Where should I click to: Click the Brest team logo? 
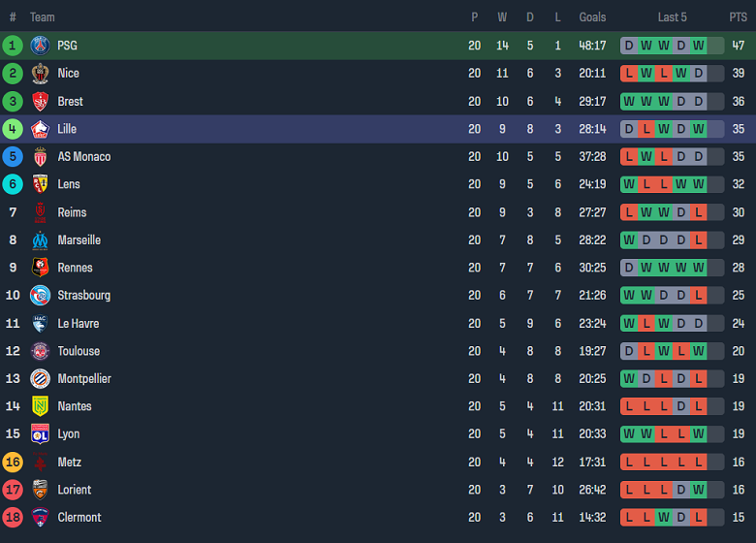pyautogui.click(x=40, y=101)
